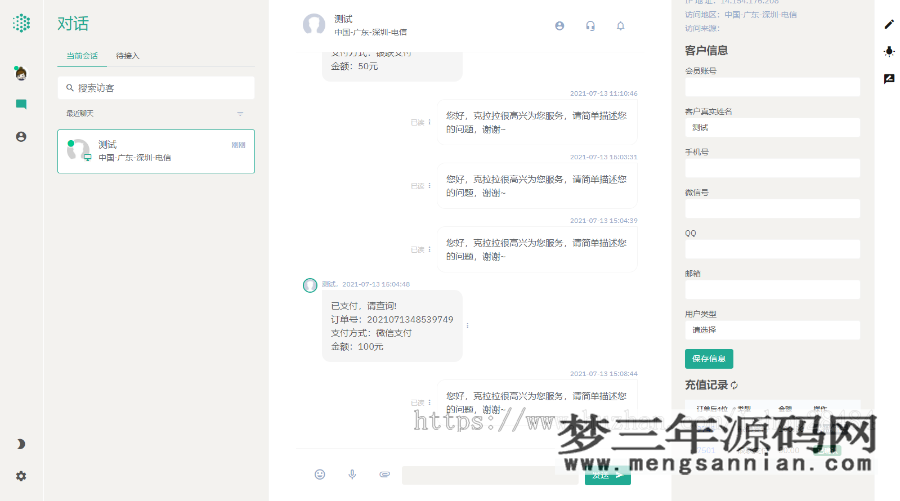Screen dimensions: 900x501
Task: Click the quick reply message icon on right edge
Action: pyautogui.click(x=889, y=79)
